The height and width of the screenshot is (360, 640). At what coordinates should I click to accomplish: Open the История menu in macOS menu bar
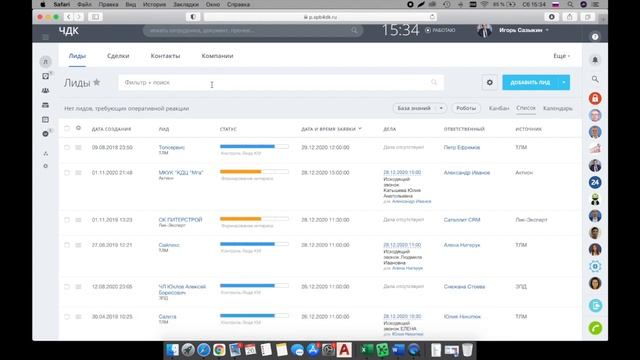154,4
